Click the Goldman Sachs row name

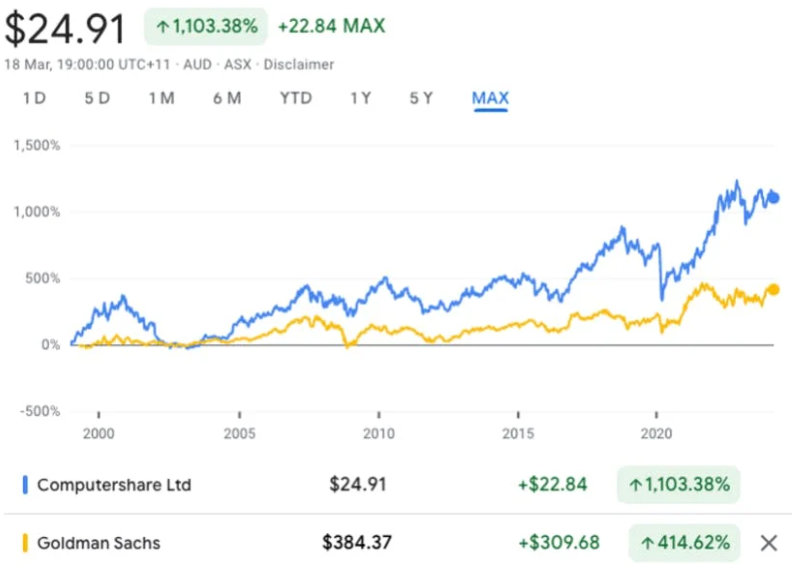coord(98,543)
